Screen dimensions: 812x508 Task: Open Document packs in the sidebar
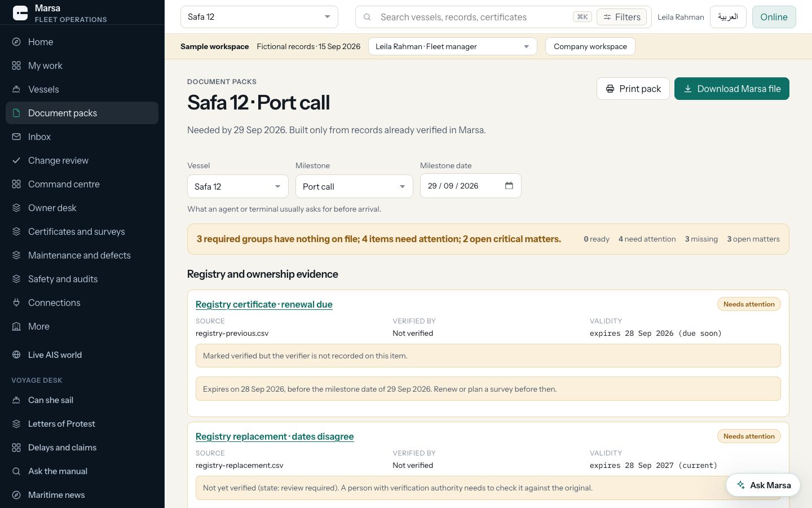tap(82, 113)
